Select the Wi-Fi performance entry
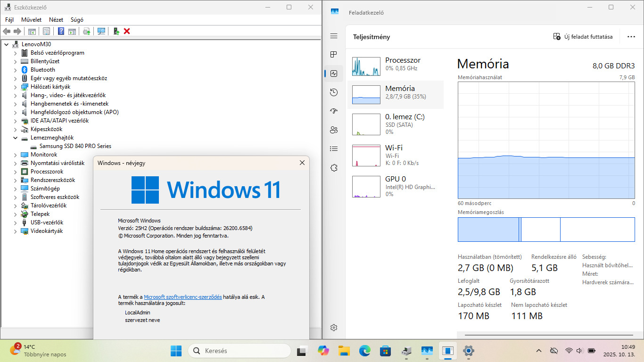The height and width of the screenshot is (362, 644). (395, 155)
